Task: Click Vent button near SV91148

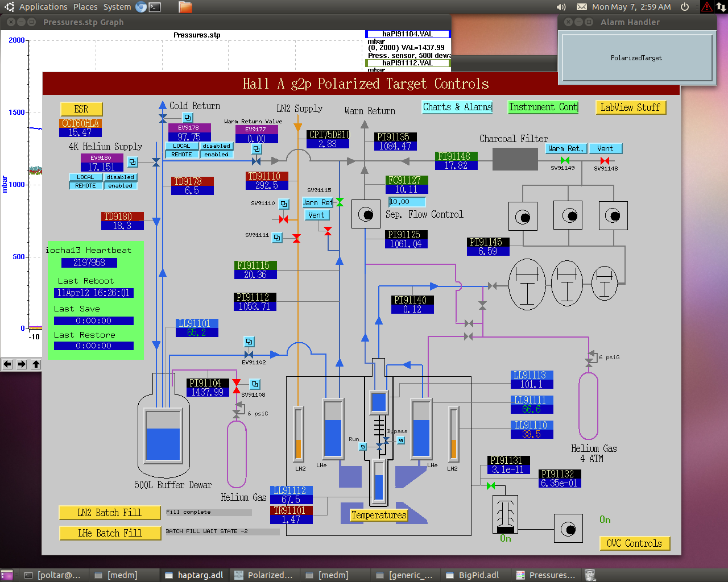Action: pyautogui.click(x=605, y=148)
